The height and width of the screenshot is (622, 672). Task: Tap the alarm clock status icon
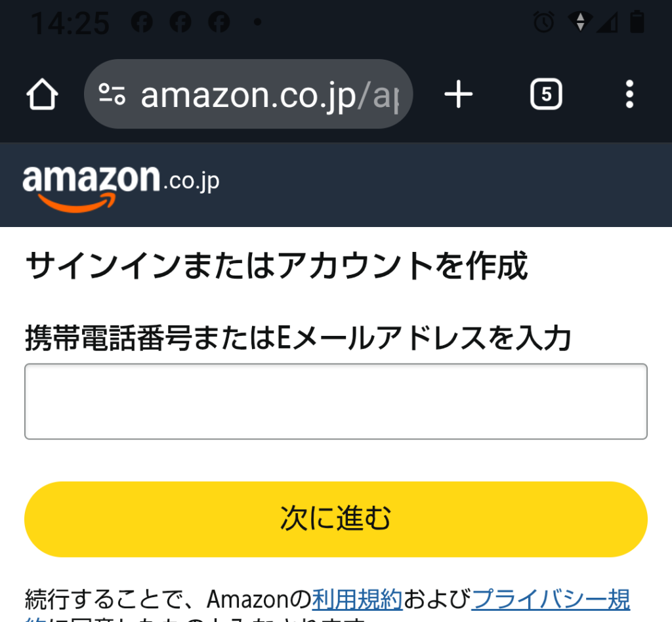[544, 22]
